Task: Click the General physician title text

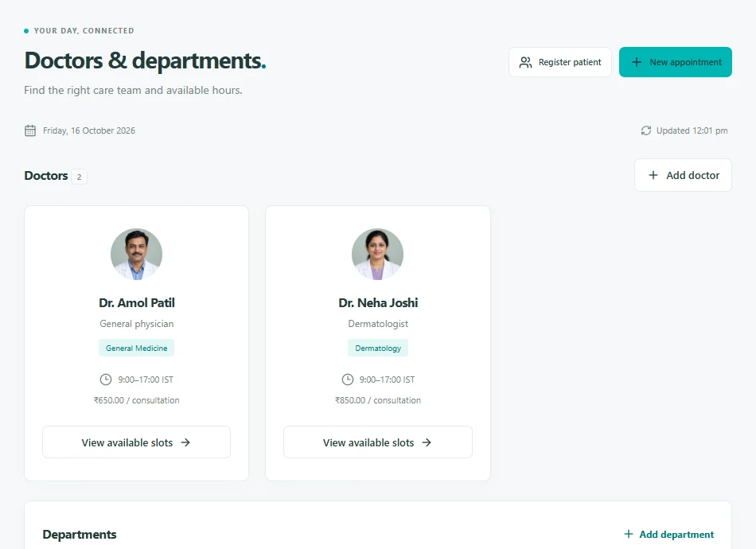Action: point(136,324)
